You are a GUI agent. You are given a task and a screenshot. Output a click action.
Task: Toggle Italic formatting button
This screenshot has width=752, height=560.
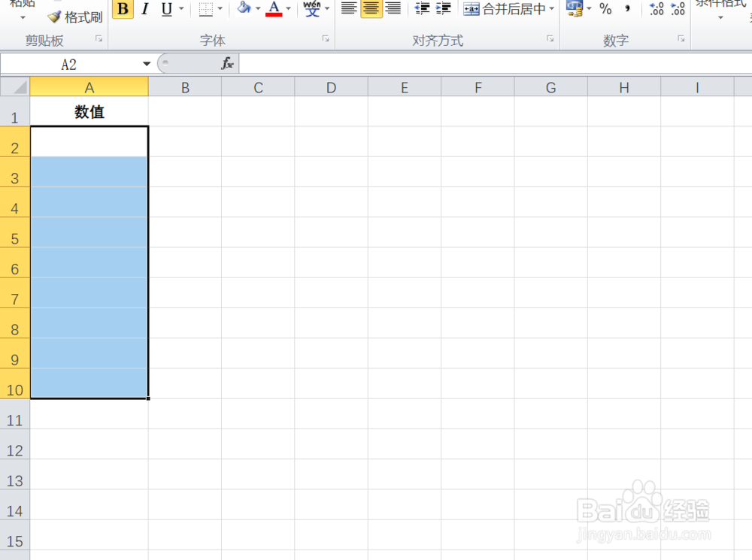145,8
